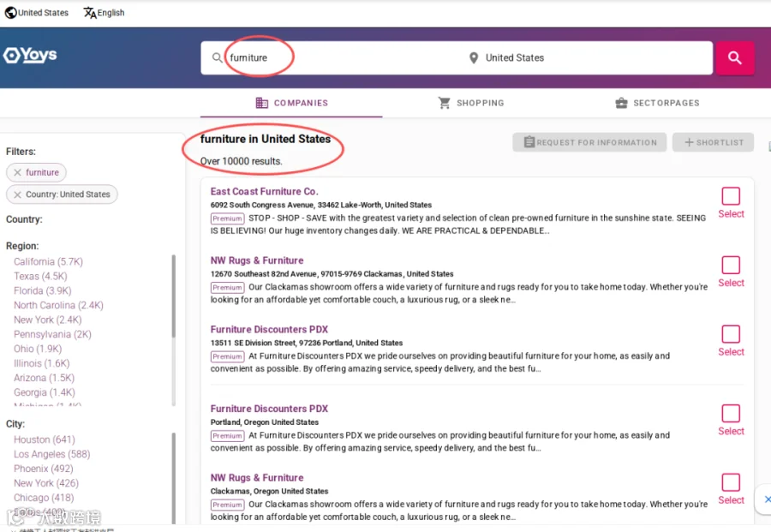The image size is (771, 532).
Task: Open East Coast Furniture Co. listing
Action: pyautogui.click(x=264, y=192)
